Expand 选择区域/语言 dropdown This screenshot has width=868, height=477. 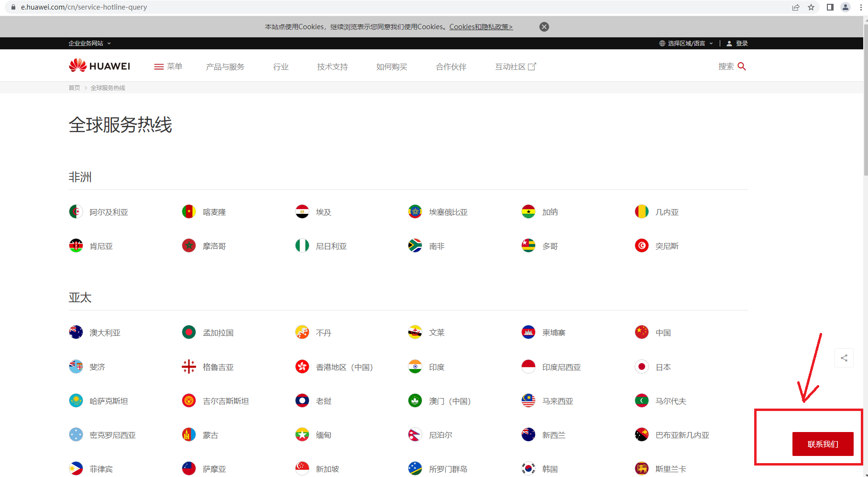point(686,43)
